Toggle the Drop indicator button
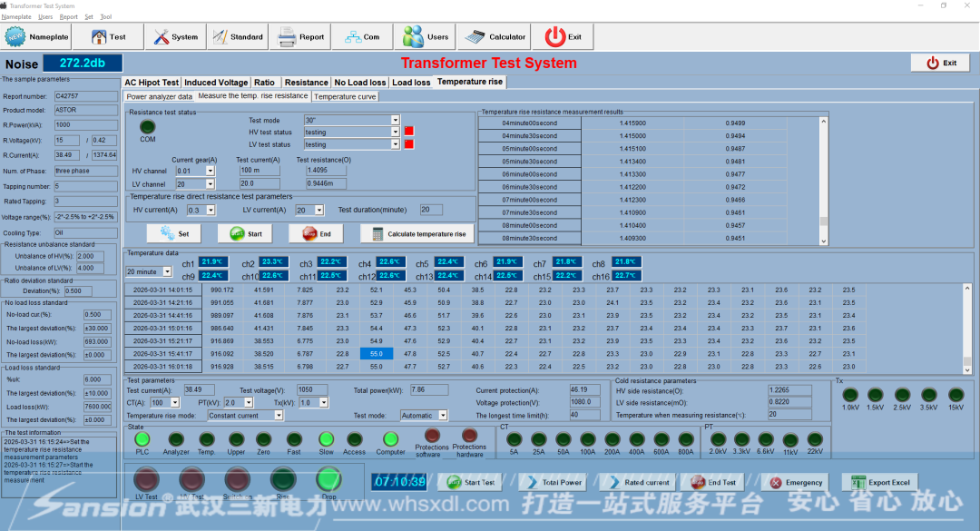This screenshot has width=980, height=531. pyautogui.click(x=328, y=478)
